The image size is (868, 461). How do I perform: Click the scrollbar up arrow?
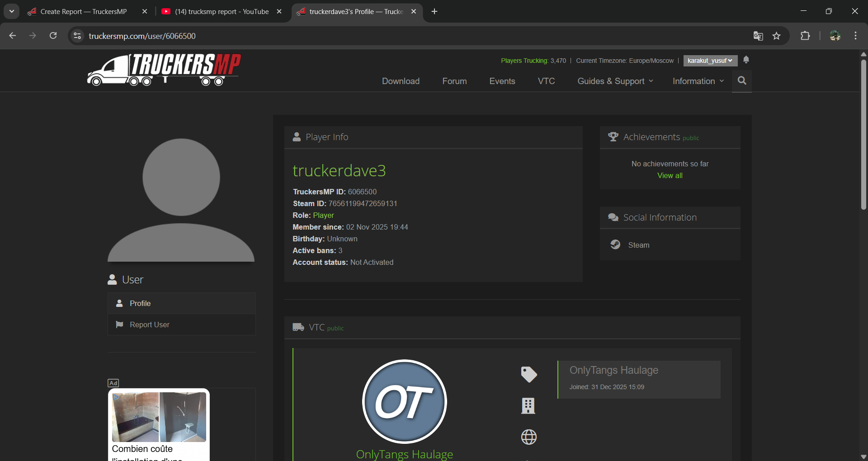[863, 54]
